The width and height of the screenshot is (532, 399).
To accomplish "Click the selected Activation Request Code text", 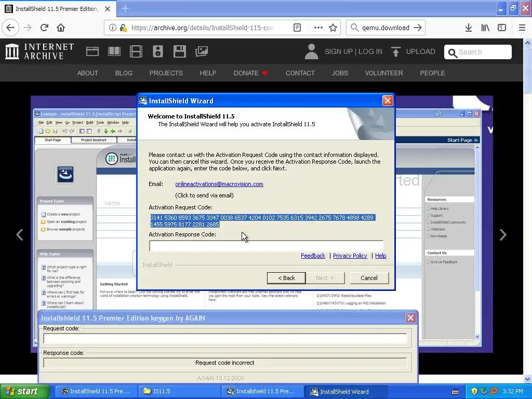I will click(x=262, y=221).
